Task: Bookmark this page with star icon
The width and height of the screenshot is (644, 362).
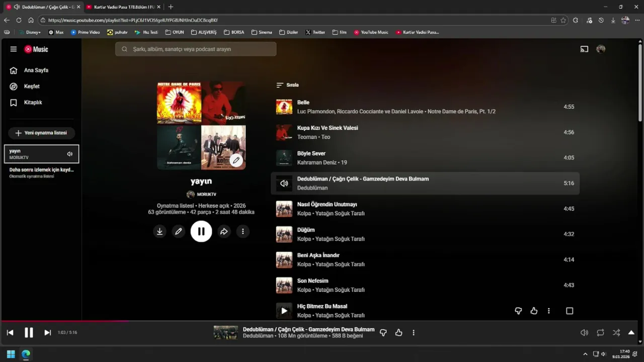Action: [x=563, y=20]
